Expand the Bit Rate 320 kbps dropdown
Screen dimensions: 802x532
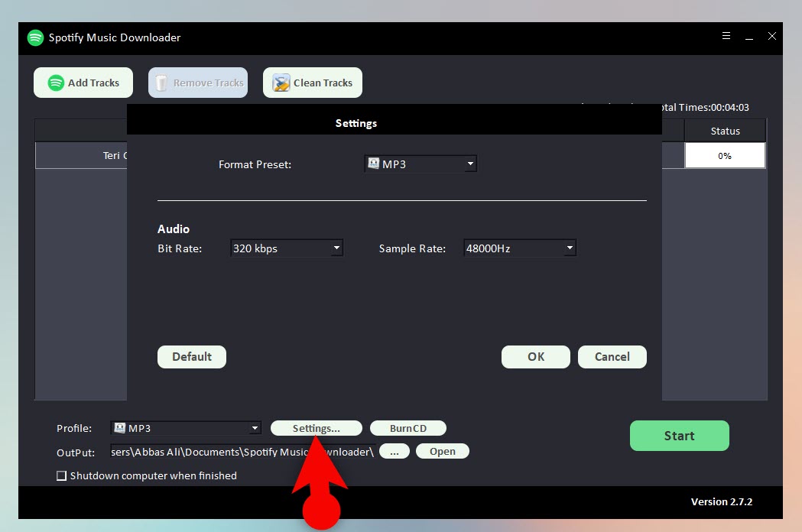point(287,248)
